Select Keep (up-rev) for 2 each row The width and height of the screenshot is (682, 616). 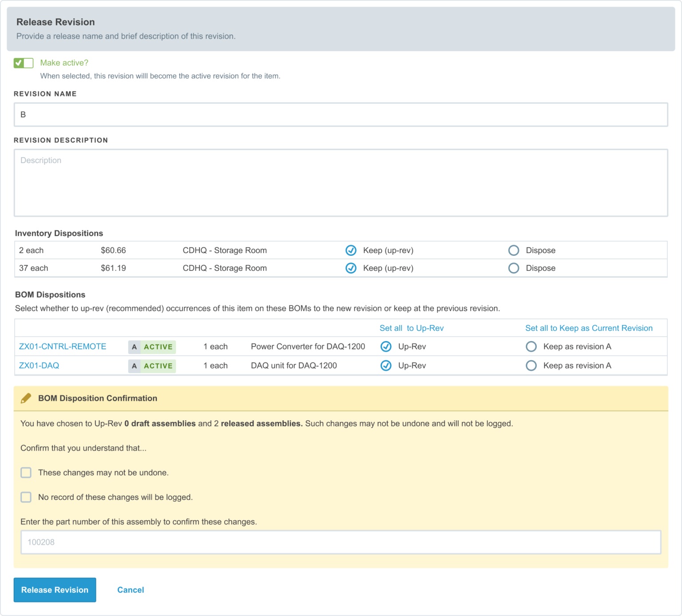pos(351,250)
